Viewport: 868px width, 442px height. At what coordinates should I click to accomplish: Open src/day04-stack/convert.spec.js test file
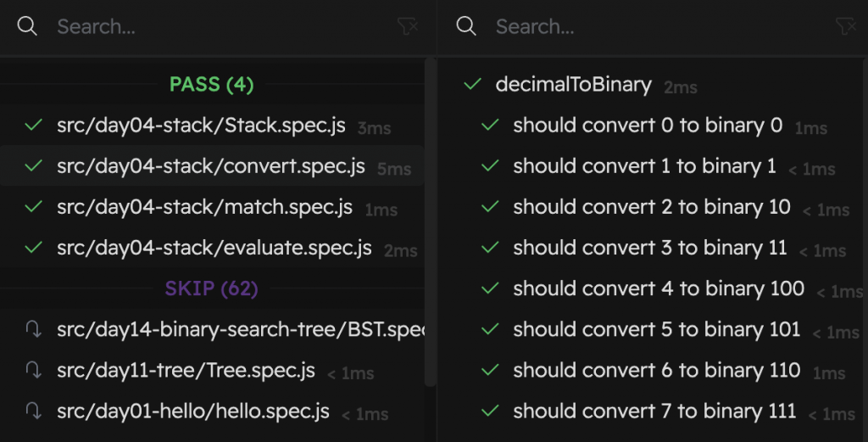(x=210, y=167)
